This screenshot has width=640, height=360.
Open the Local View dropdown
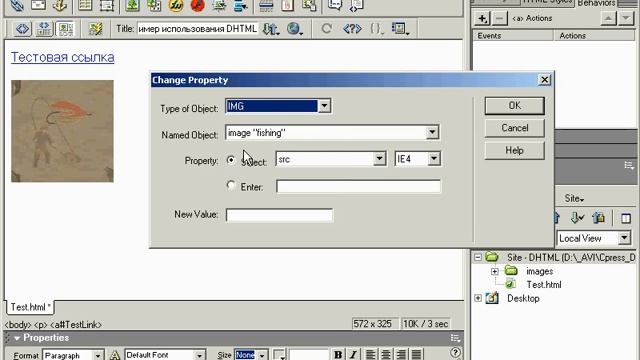tap(624, 238)
